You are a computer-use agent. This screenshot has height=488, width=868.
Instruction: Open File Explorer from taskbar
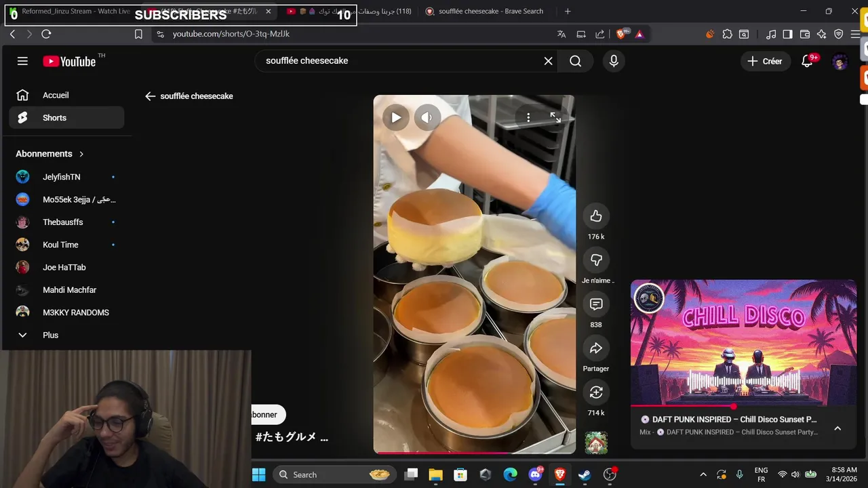point(435,475)
